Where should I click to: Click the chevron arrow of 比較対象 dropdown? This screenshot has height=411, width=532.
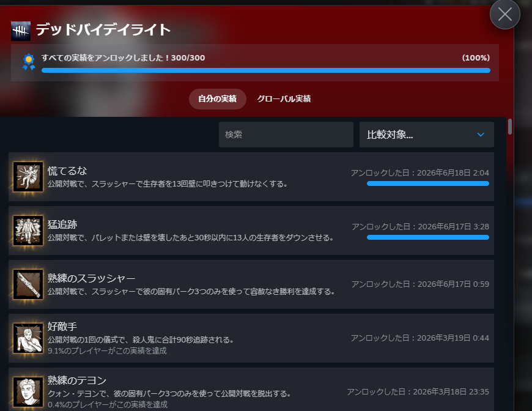point(481,135)
